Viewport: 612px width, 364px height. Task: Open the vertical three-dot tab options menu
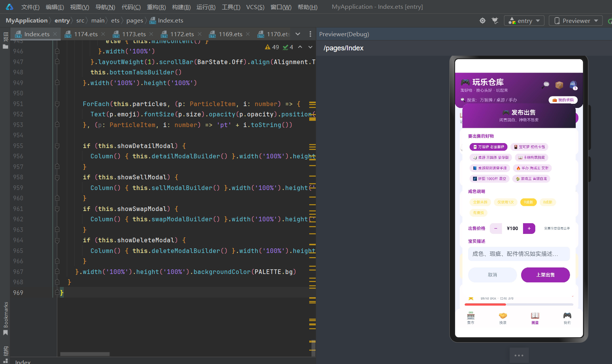tap(310, 34)
